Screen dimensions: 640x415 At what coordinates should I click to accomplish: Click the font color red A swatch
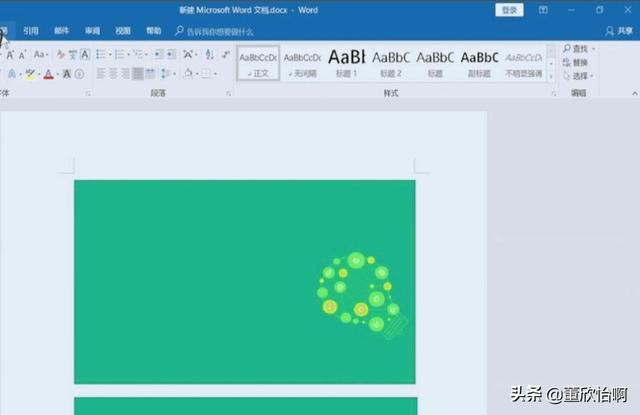coord(50,74)
